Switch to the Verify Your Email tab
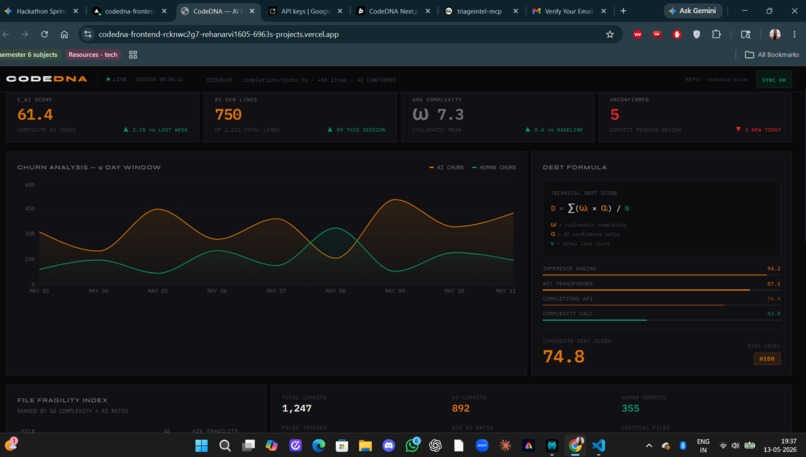This screenshot has height=457, width=806. (568, 11)
